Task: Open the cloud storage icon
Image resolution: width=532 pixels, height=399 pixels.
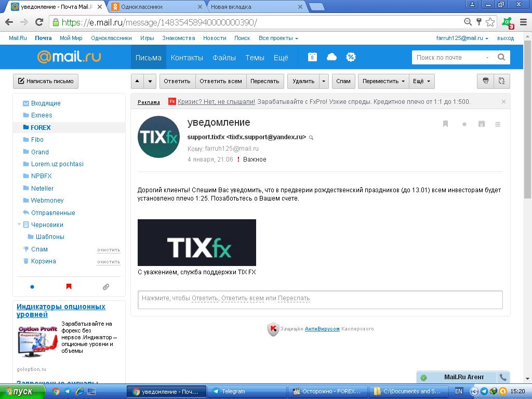Action: pyautogui.click(x=331, y=57)
